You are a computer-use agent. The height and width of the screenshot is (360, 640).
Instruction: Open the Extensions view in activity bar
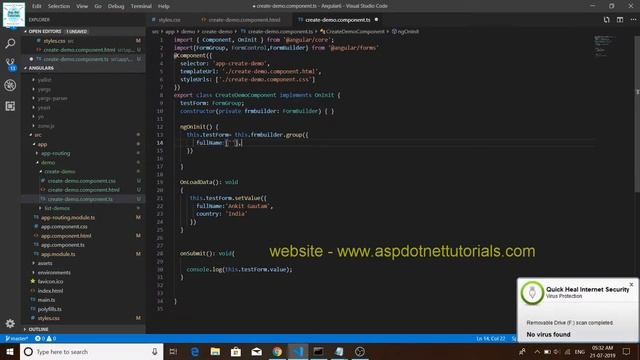[x=10, y=106]
